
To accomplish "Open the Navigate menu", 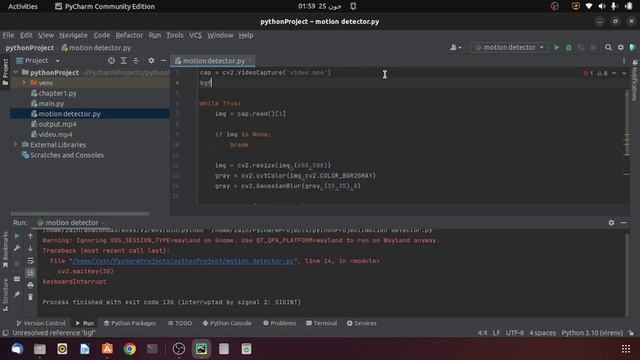I will click(x=73, y=35).
